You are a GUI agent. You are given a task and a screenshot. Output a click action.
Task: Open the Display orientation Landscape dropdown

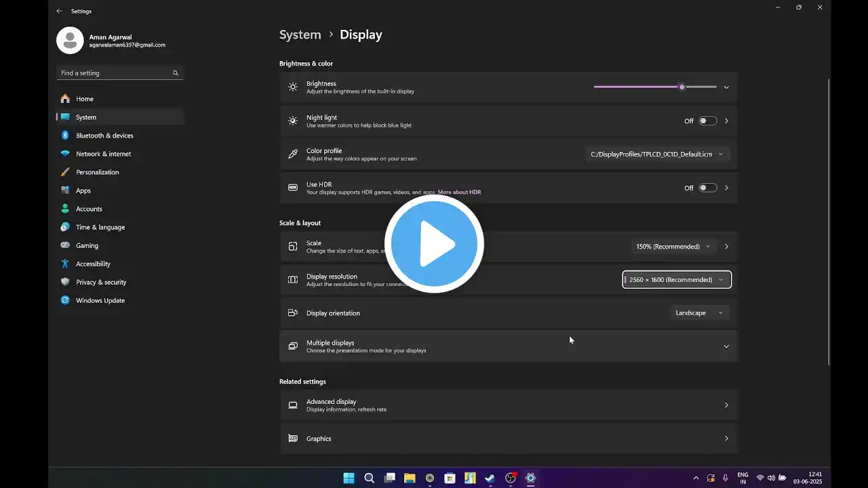(700, 313)
